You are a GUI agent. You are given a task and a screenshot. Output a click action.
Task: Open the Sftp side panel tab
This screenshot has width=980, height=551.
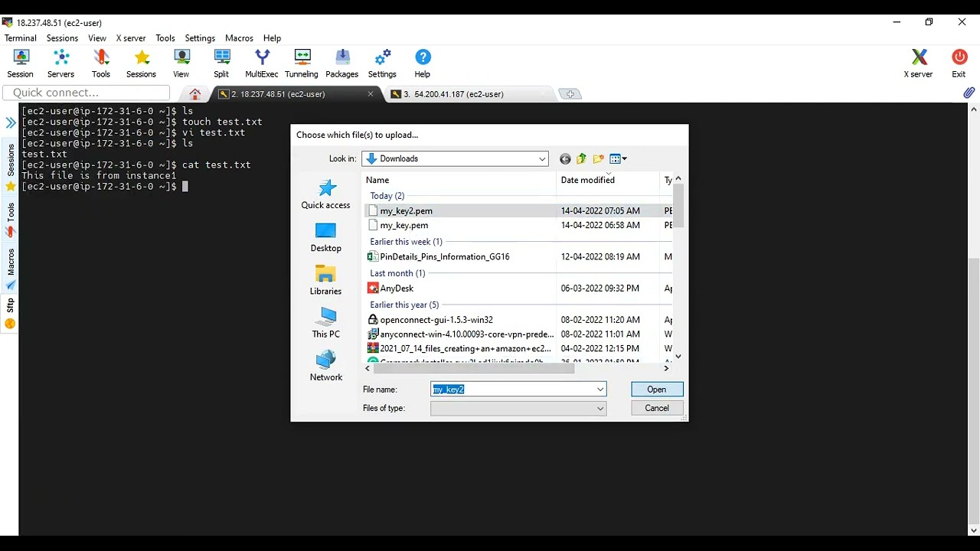[11, 314]
